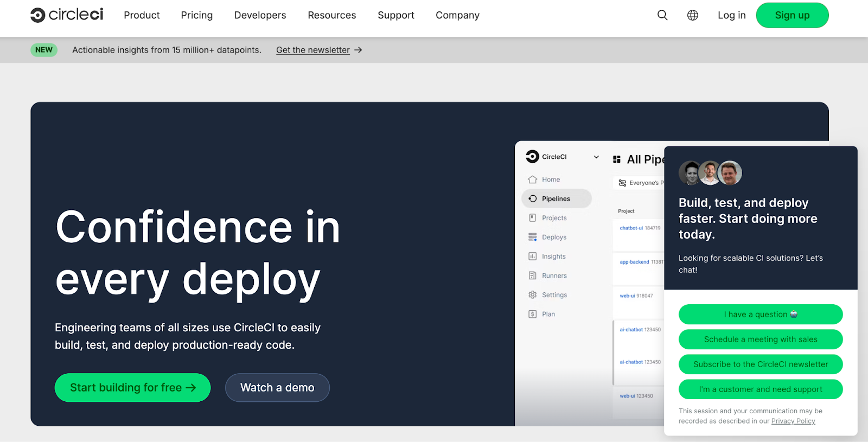Image resolution: width=868 pixels, height=442 pixels.
Task: Click the CircleCI logo in header
Action: [x=67, y=15]
